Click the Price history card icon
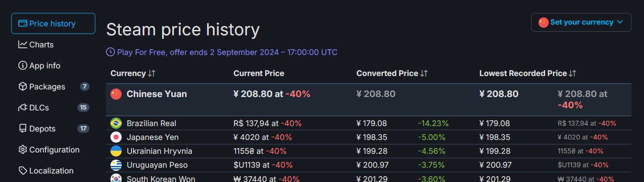 [23, 24]
